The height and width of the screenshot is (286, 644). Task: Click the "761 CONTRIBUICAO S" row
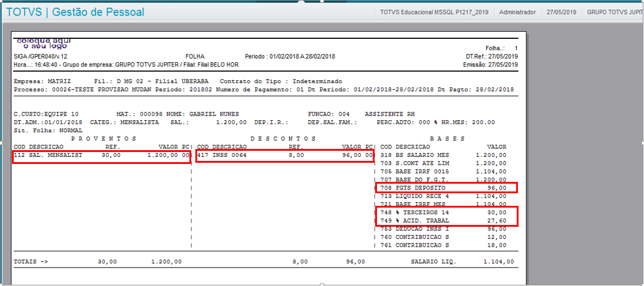(443, 246)
